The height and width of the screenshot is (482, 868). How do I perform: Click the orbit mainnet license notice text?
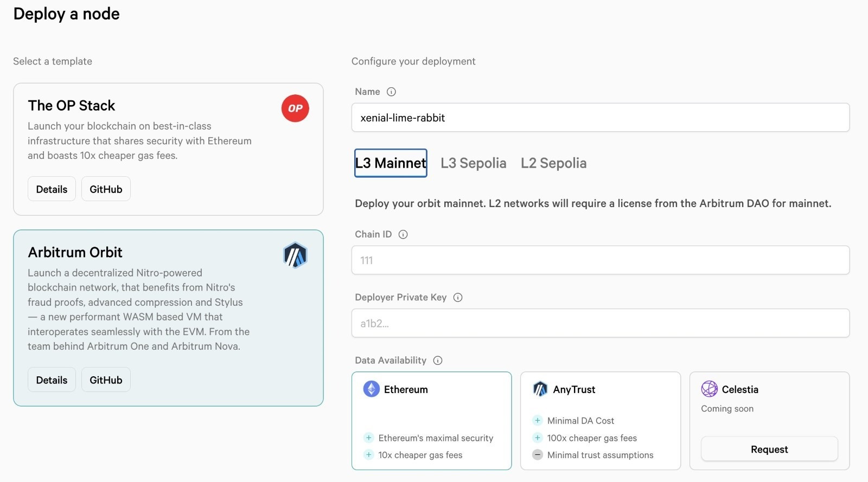click(x=593, y=203)
